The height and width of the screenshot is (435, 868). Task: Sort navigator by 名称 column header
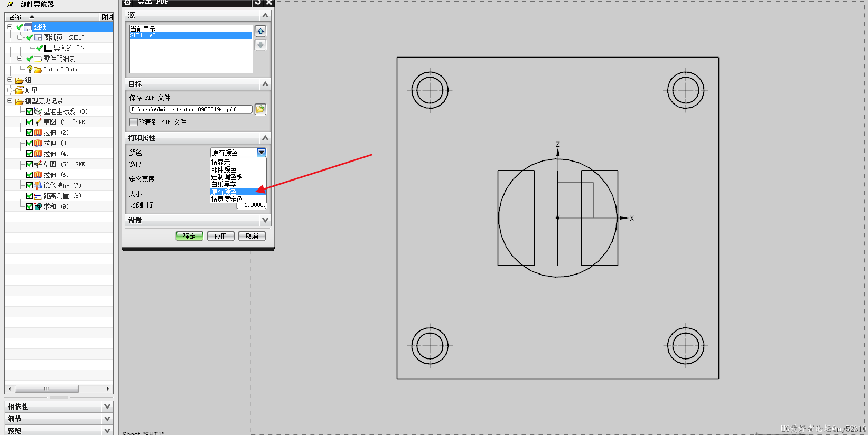[x=52, y=17]
